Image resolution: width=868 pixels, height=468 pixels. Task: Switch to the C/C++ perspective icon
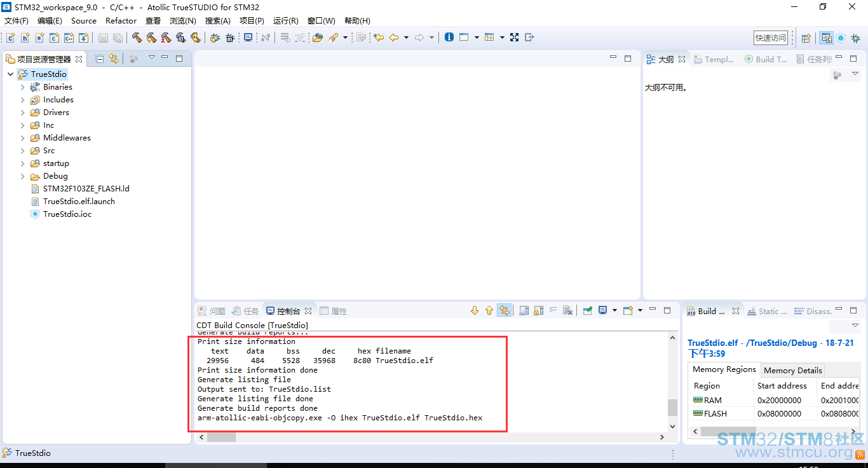pyautogui.click(x=826, y=38)
